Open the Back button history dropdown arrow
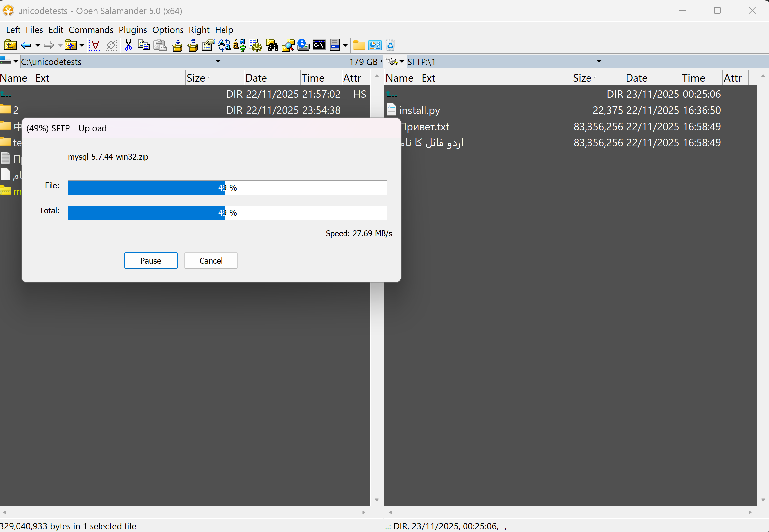Image resolution: width=769 pixels, height=532 pixels. (x=38, y=45)
